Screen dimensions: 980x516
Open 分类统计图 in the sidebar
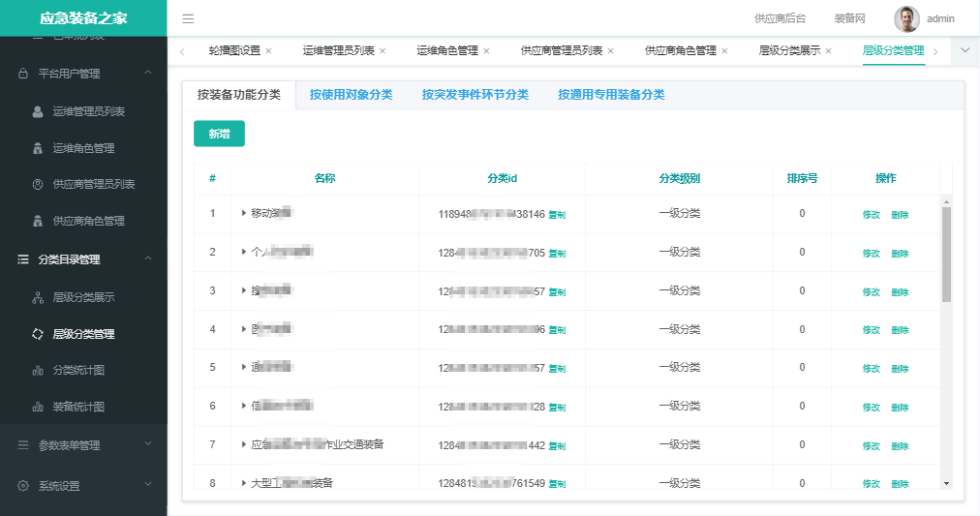pyautogui.click(x=78, y=371)
